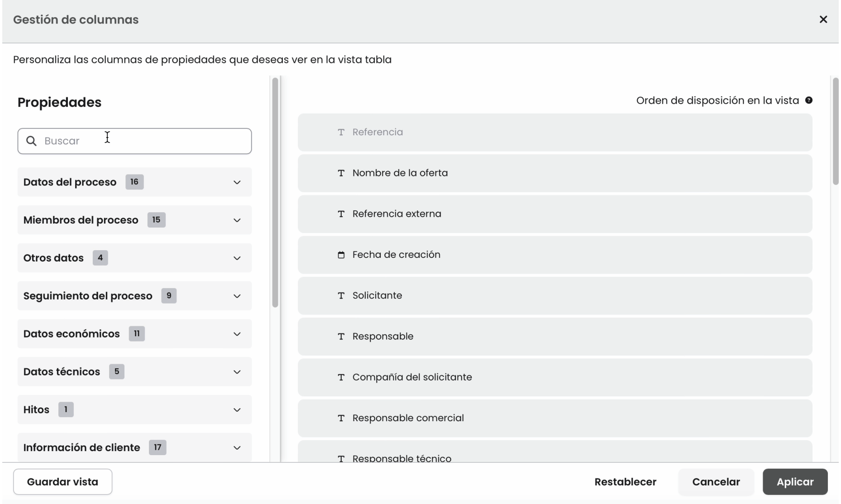This screenshot has width=841, height=504.
Task: Click the 16 badge on Datos del proceso
Action: (x=134, y=182)
